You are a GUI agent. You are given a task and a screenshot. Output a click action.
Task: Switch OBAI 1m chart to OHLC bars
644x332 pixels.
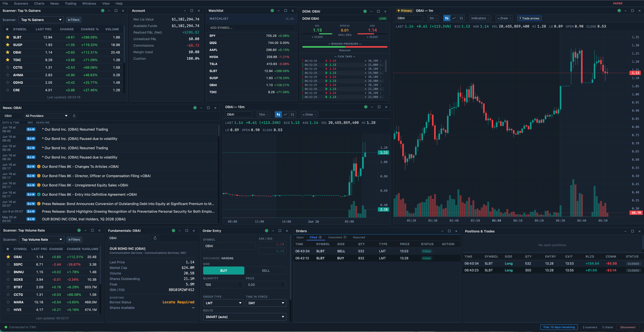(x=461, y=18)
